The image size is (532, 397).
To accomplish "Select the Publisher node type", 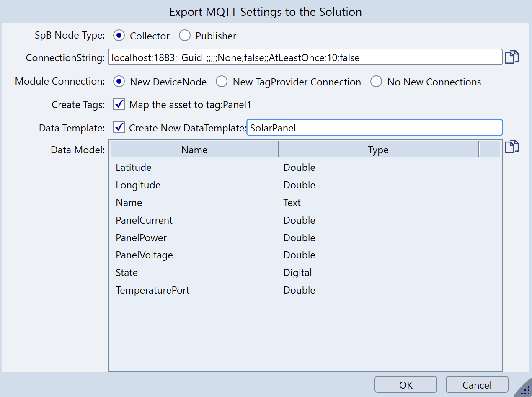I will (x=185, y=36).
